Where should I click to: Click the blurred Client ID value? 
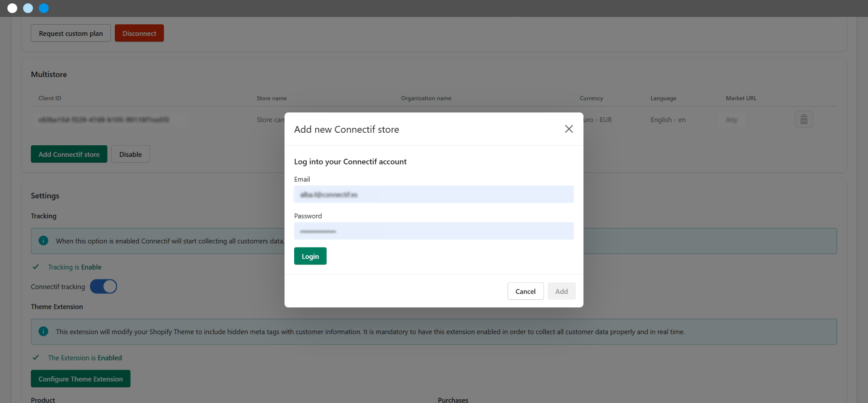pos(104,120)
